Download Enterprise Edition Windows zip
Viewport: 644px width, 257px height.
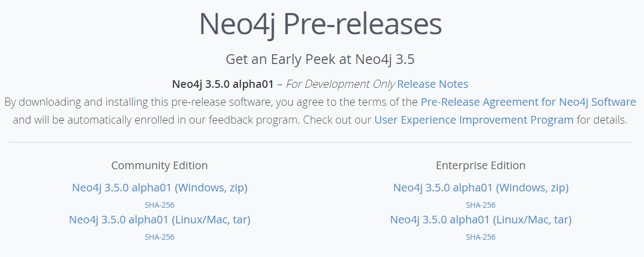481,188
